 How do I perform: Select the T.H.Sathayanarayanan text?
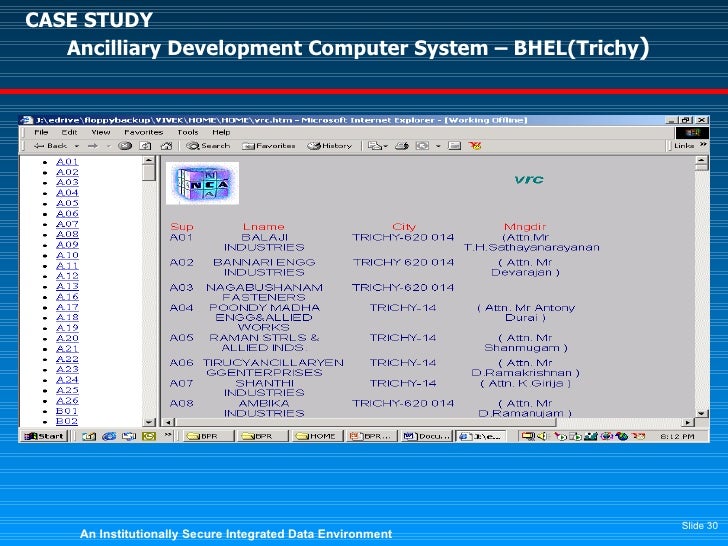[x=532, y=247]
